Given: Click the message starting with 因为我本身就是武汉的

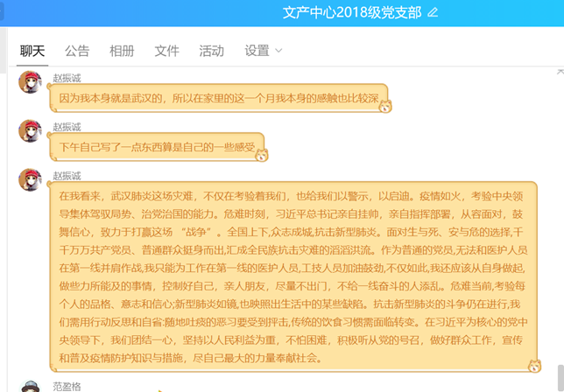Looking at the screenshot, I should coord(219,99).
